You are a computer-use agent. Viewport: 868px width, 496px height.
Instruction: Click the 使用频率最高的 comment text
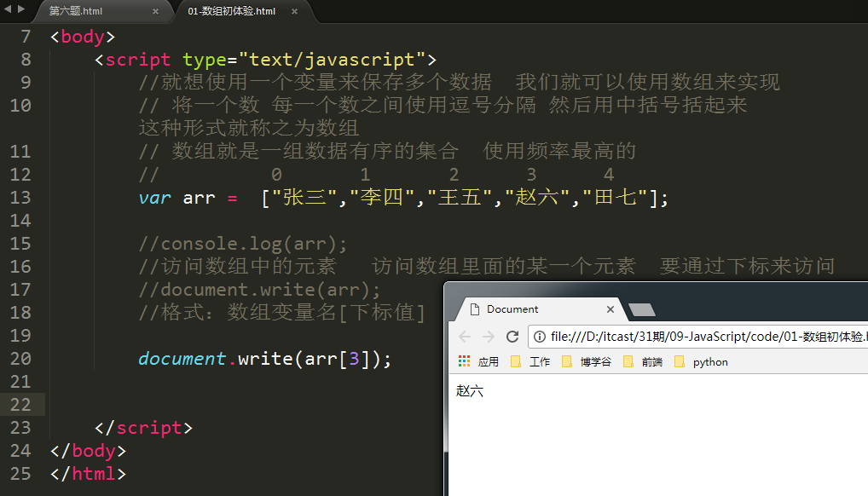click(x=559, y=151)
